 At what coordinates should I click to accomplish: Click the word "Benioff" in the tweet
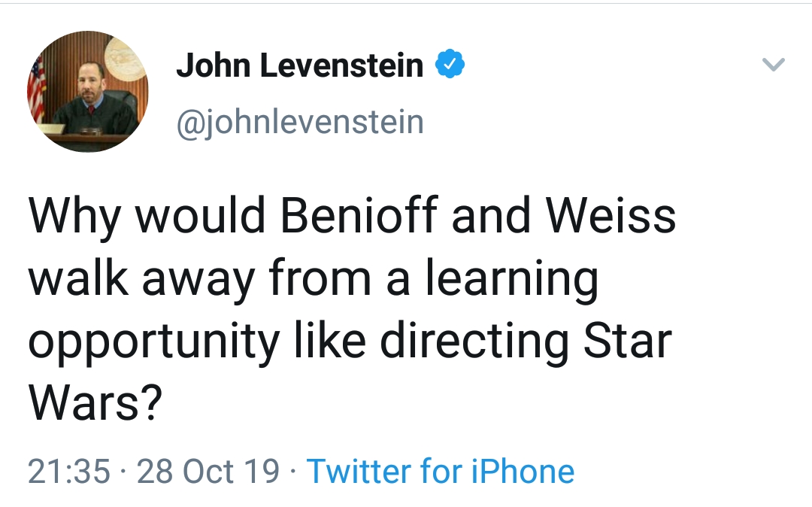[x=359, y=216]
